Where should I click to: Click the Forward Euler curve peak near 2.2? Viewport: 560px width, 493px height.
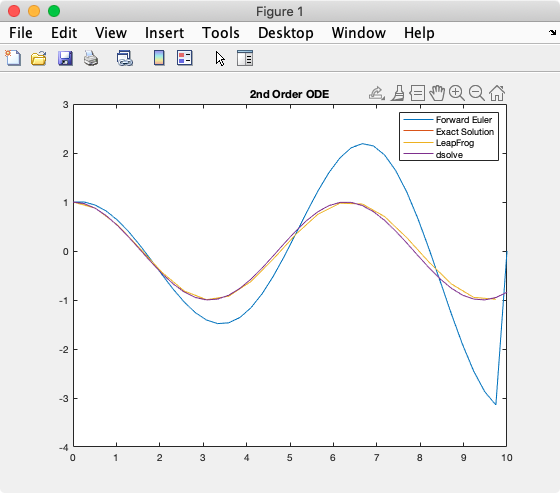point(363,144)
